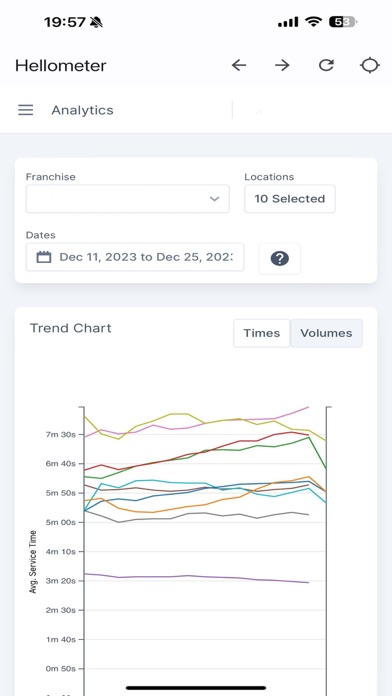Open the 10 Selected locations dropdown
The width and height of the screenshot is (392, 696).
tap(290, 199)
